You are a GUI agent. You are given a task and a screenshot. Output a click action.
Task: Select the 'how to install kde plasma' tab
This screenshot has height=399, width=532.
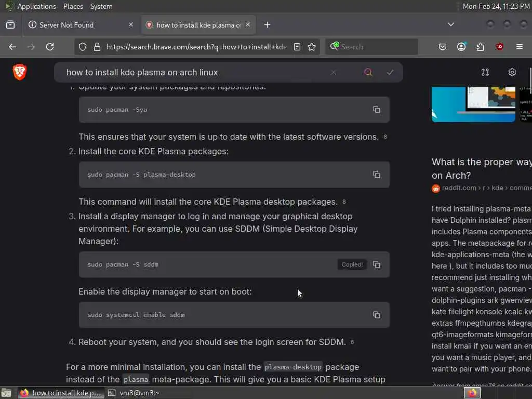click(x=198, y=25)
